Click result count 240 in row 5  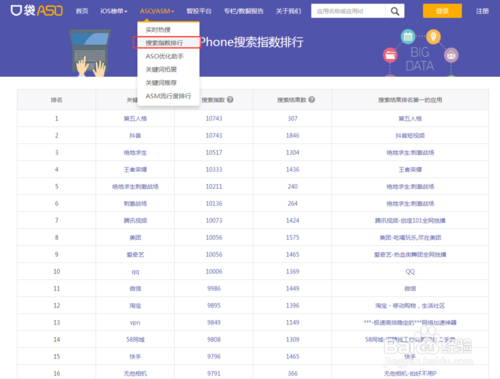(293, 186)
